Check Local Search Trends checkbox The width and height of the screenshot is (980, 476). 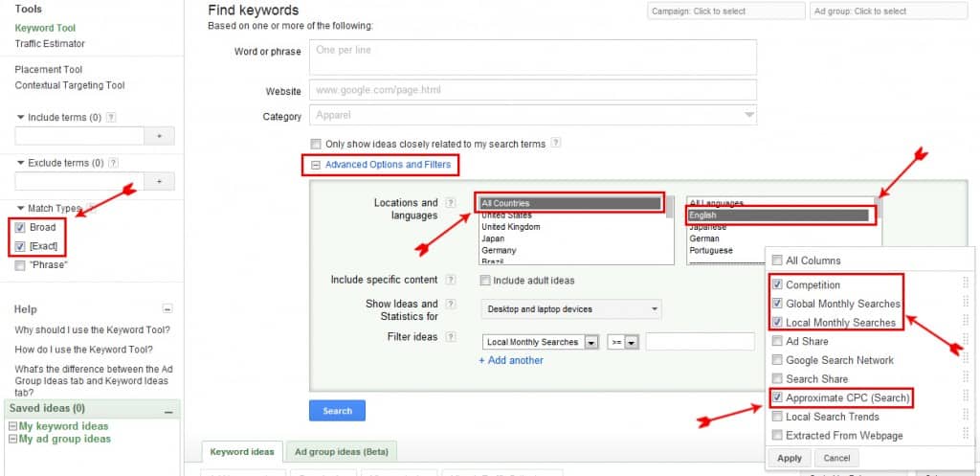click(x=777, y=416)
